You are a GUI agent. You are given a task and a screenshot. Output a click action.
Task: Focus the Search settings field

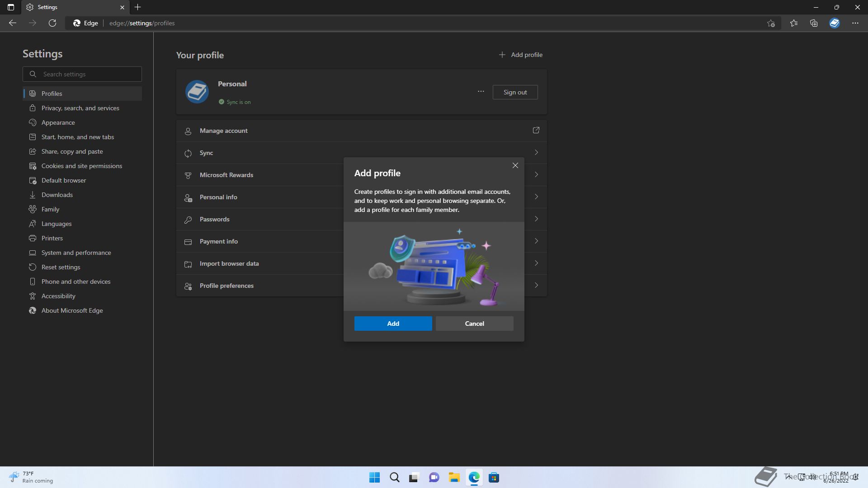coord(82,74)
